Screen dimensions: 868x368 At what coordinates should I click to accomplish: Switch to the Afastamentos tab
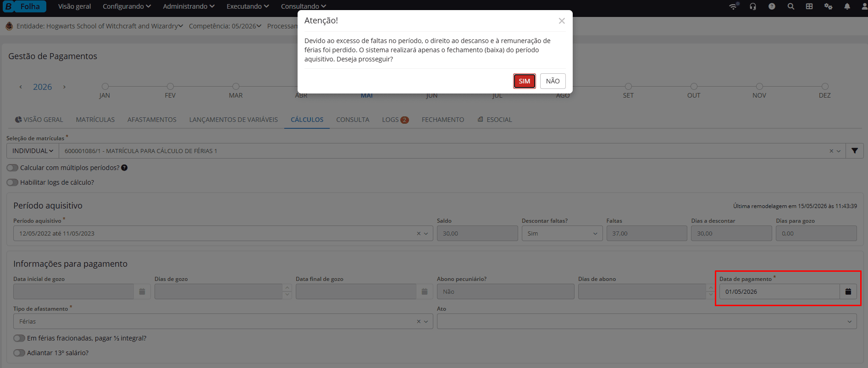(152, 120)
